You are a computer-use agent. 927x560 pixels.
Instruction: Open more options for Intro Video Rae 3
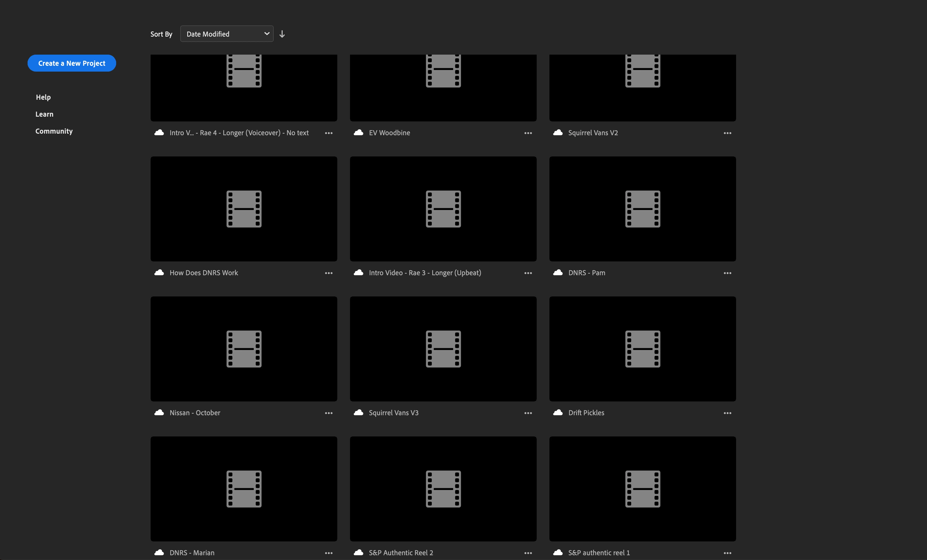pos(528,273)
